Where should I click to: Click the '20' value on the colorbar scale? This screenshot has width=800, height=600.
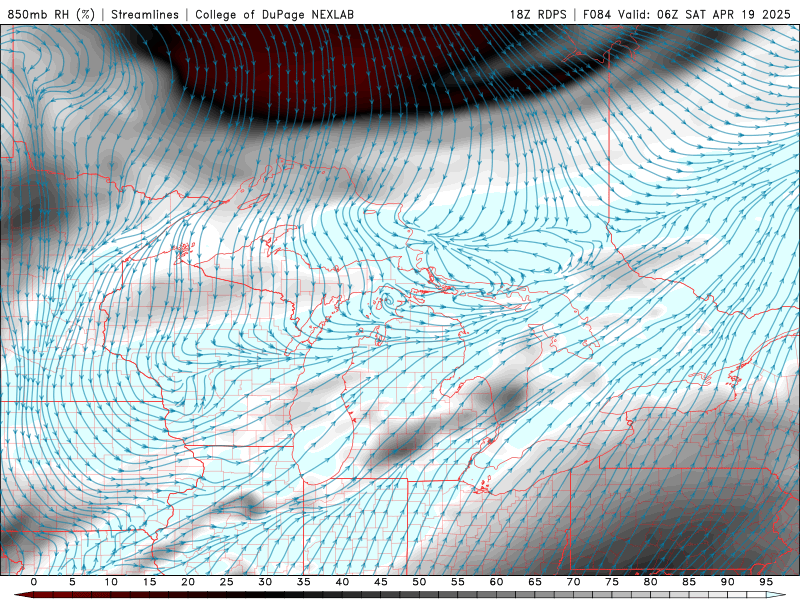(188, 582)
